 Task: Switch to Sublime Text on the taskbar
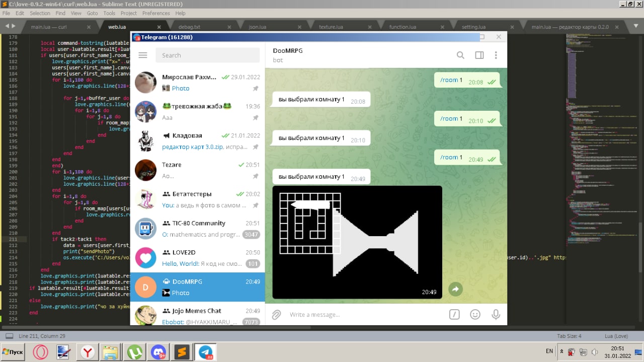182,352
